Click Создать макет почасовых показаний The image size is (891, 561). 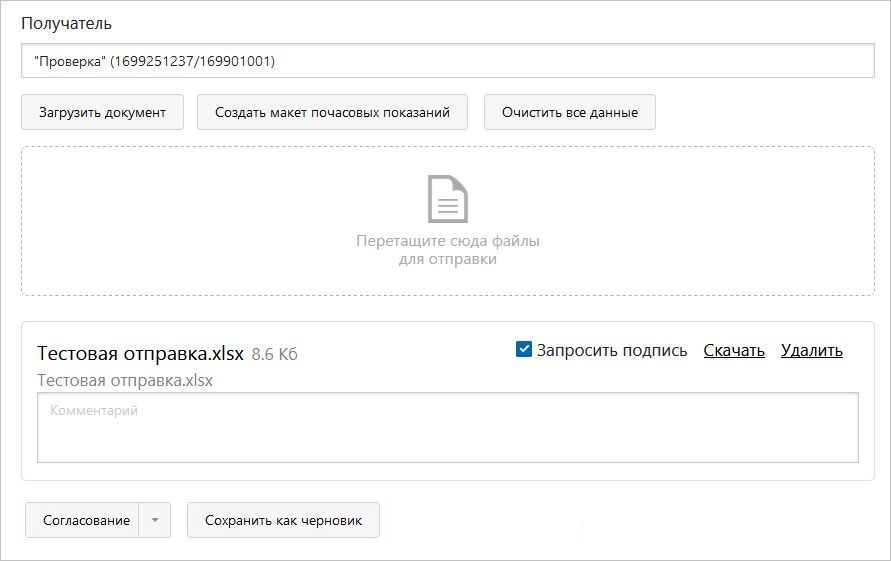click(x=332, y=112)
